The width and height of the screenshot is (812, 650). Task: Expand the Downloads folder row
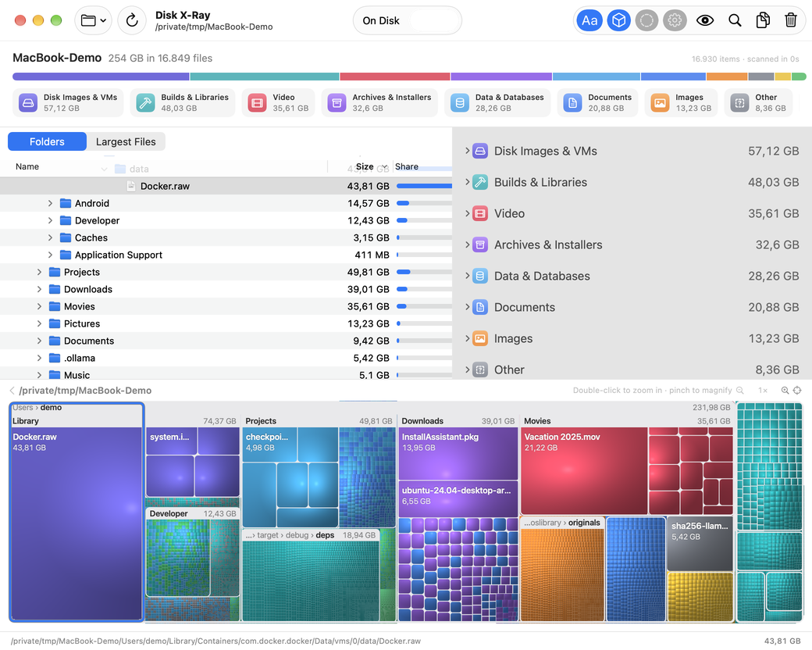coord(39,289)
